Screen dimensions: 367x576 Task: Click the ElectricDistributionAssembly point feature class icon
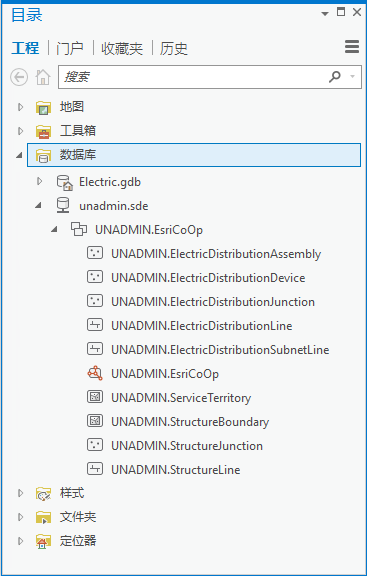click(x=95, y=253)
